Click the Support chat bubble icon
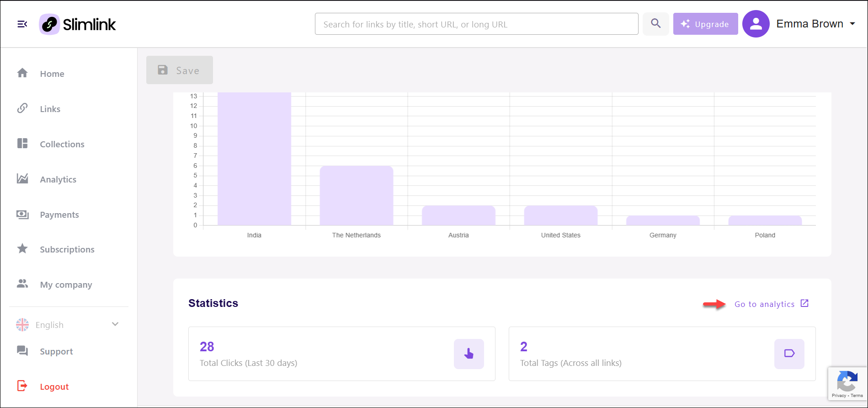This screenshot has width=868, height=408. 22,351
